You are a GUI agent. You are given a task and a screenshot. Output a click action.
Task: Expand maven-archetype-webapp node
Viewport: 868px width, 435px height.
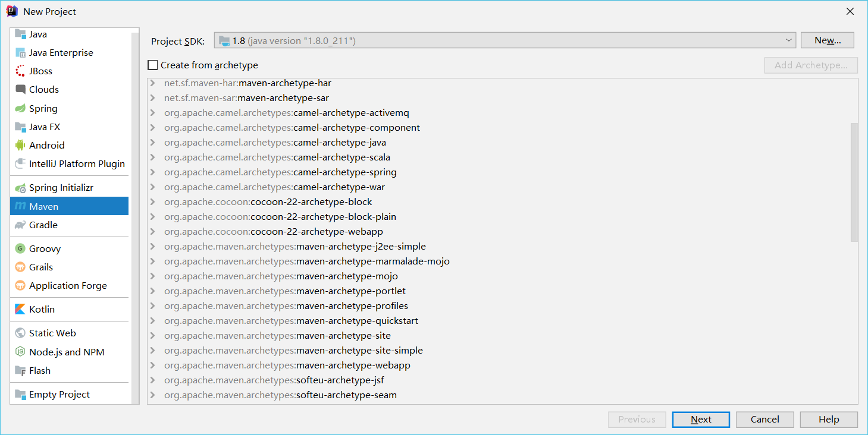(x=153, y=365)
